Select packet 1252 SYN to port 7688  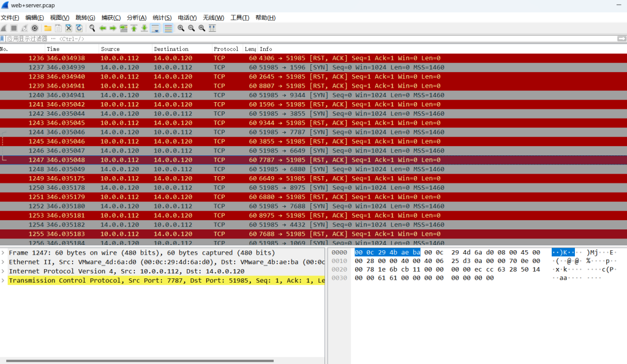(313, 206)
